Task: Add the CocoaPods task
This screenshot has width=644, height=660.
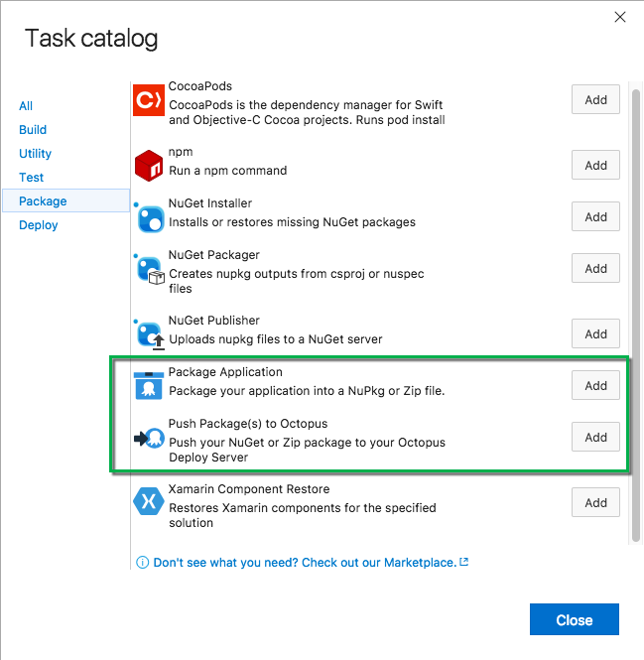Action: pos(595,100)
